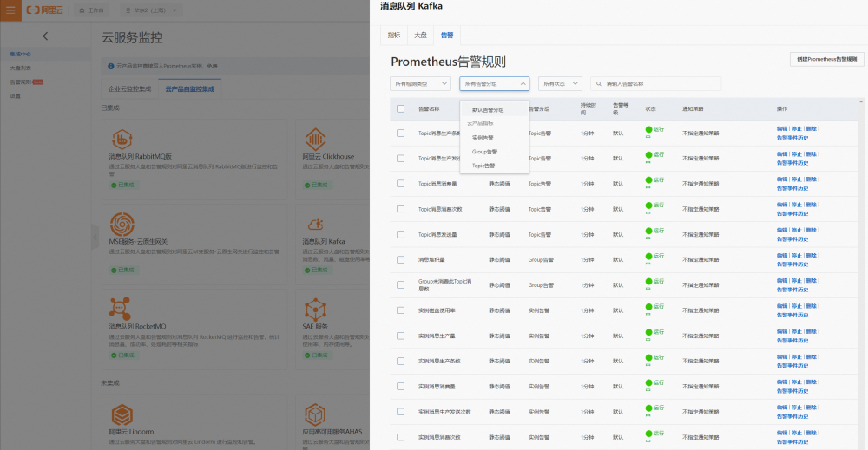Open 集成中心 in the left sidebar
The width and height of the screenshot is (868, 450).
pyautogui.click(x=21, y=54)
